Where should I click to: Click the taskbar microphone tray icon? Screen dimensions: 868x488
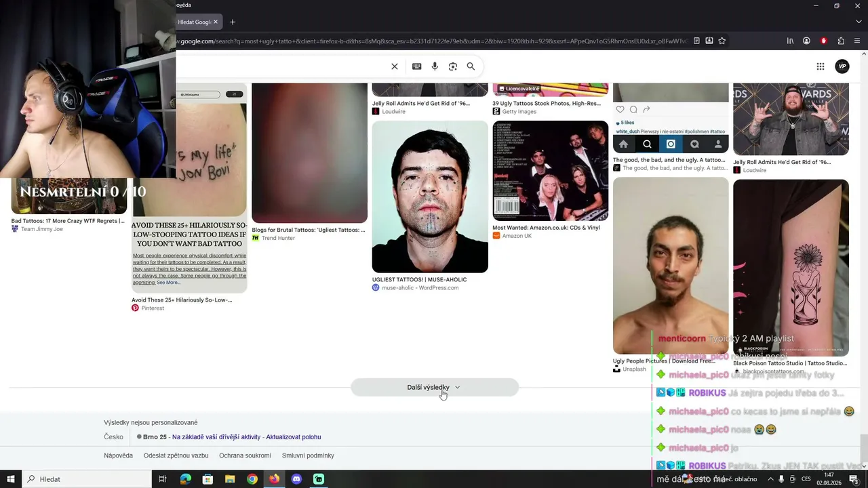tap(781, 479)
